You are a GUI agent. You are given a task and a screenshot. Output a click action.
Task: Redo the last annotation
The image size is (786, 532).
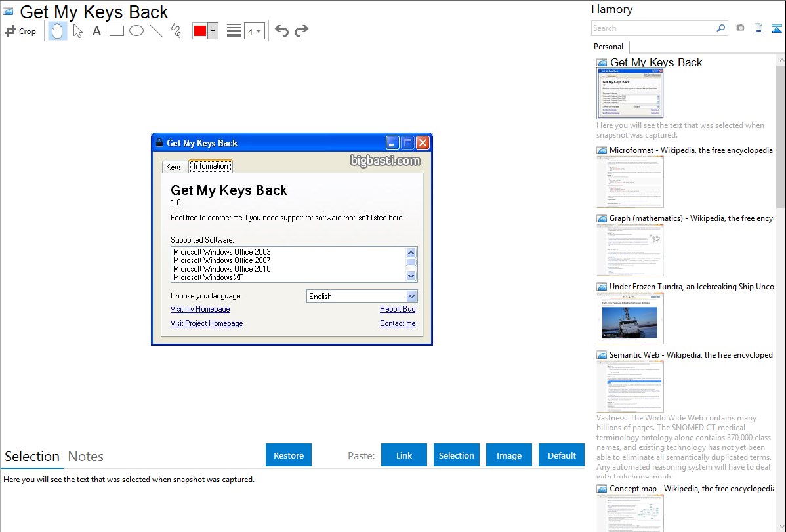301,31
